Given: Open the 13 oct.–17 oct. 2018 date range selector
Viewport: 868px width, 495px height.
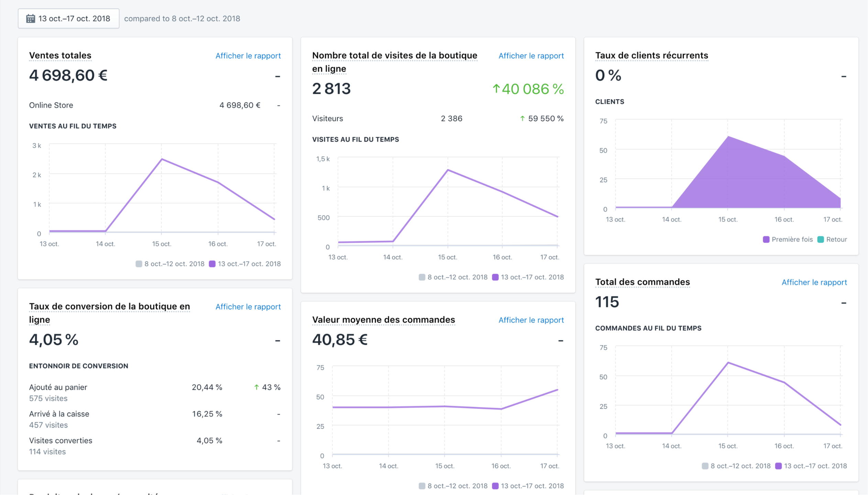Looking at the screenshot, I should tap(74, 19).
